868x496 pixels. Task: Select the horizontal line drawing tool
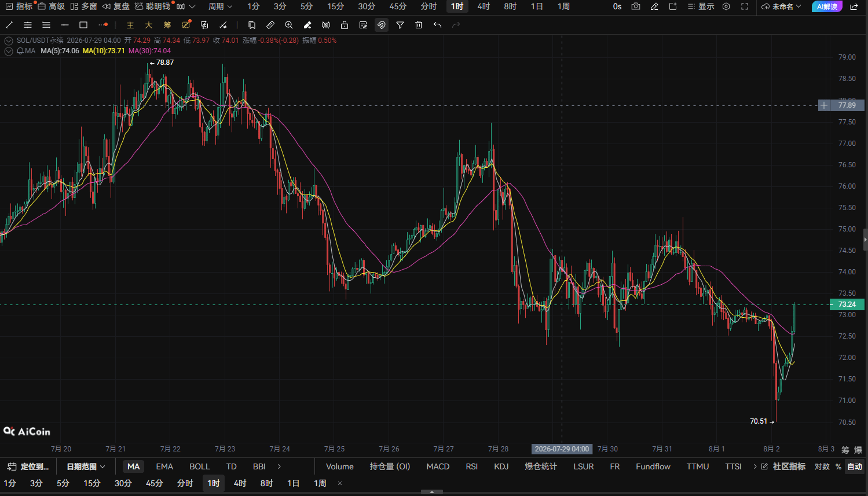coord(65,25)
